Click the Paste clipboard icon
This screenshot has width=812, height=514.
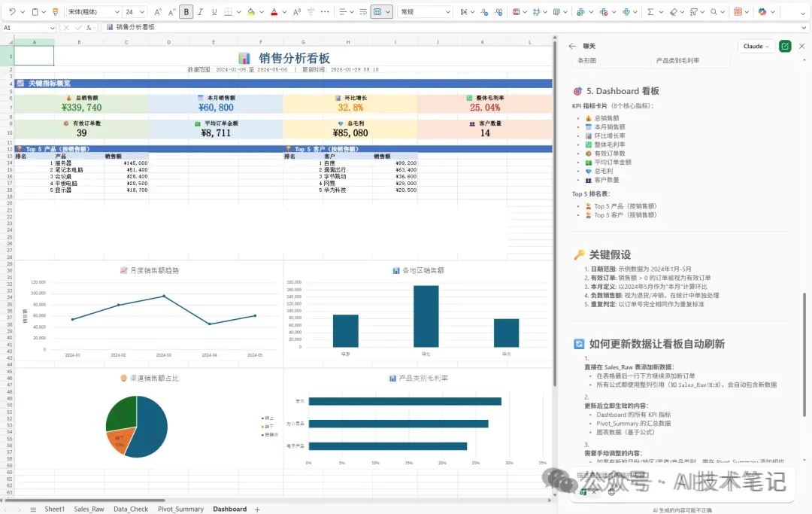(35, 11)
